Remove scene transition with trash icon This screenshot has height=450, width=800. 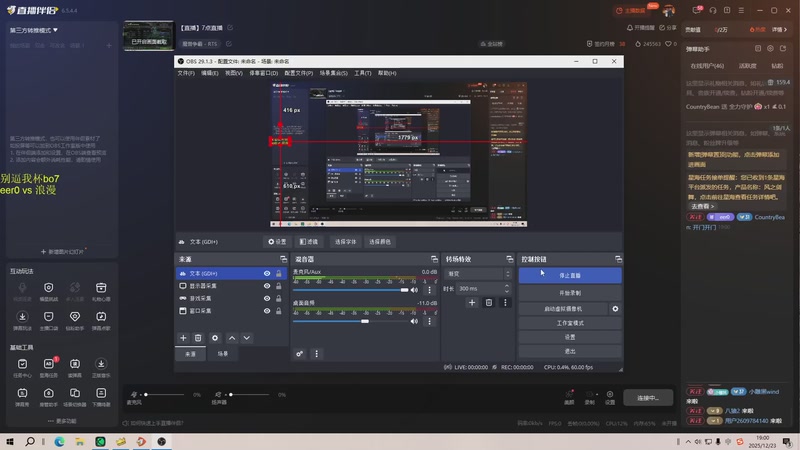489,303
